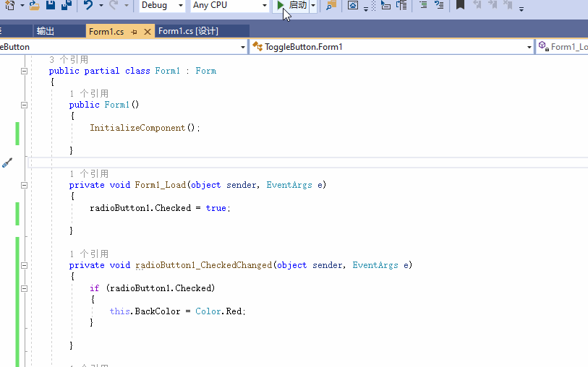Save the current file with Save icon

[51, 6]
